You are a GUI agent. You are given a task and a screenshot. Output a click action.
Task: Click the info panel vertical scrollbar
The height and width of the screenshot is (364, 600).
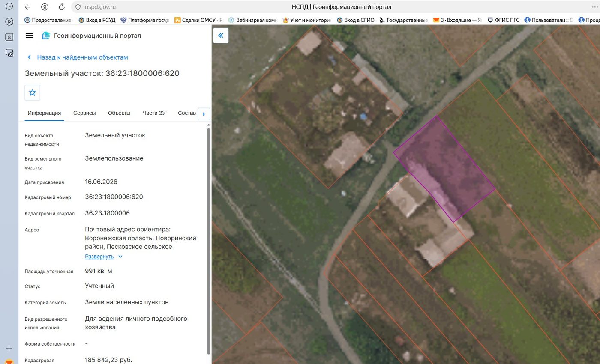209,240
